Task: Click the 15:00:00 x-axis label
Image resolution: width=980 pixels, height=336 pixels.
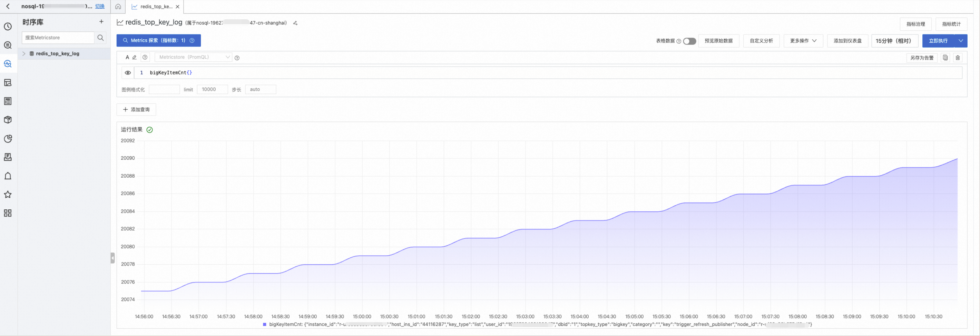Action: pos(362,317)
